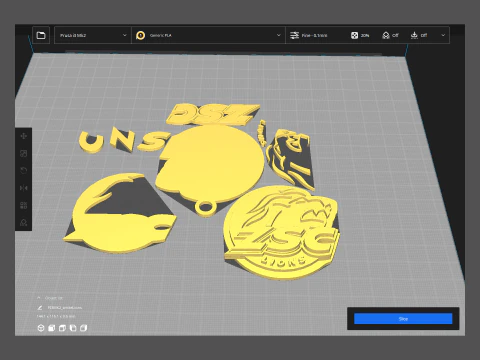480x360 pixels.
Task: Click the model dimensions text
Action: tap(56, 316)
